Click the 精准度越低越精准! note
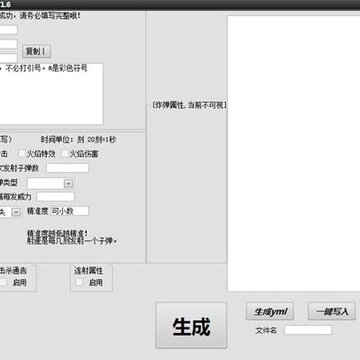Viewport: 360px width, 360px height. [57, 234]
